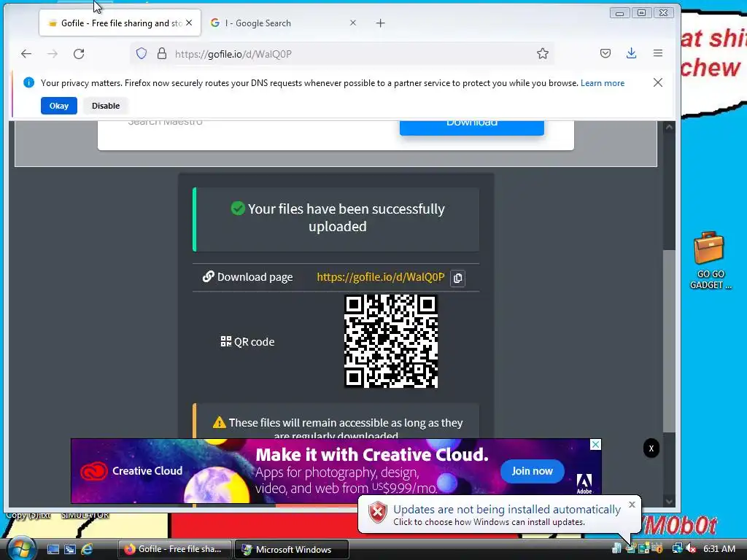747x560 pixels.
Task: Click the blue info icon in notification bar
Action: tap(28, 82)
